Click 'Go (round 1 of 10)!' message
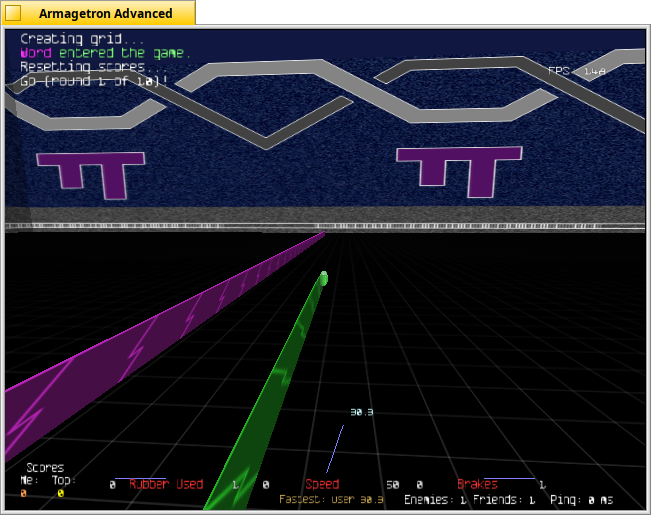This screenshot has height=515, width=651. 94,81
